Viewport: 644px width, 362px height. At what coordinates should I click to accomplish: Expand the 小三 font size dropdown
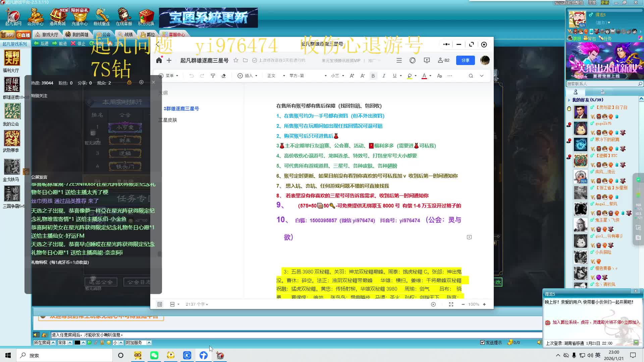click(337, 76)
